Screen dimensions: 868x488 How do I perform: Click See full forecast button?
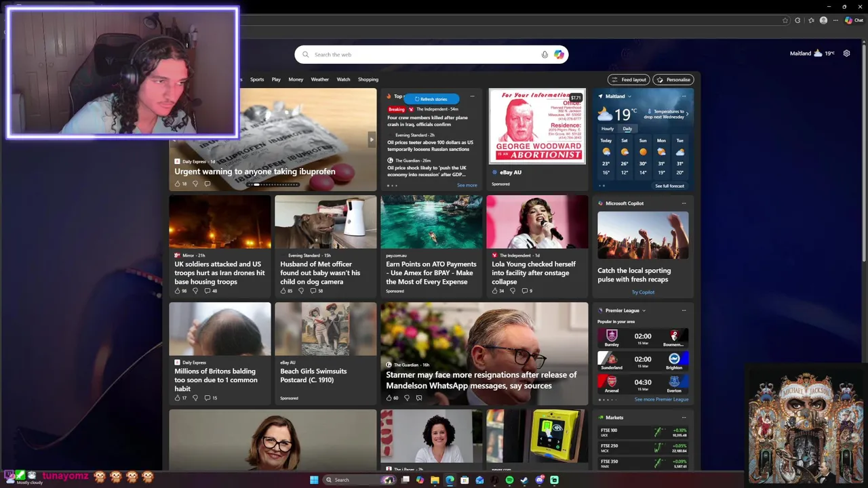coord(669,186)
